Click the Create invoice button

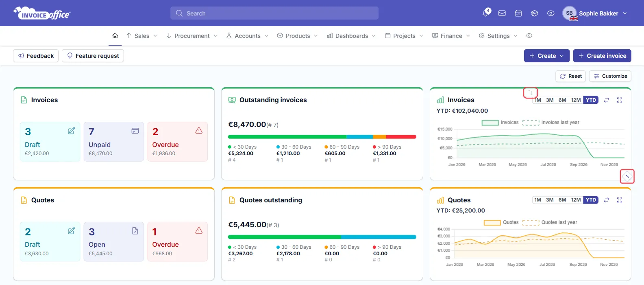point(602,56)
